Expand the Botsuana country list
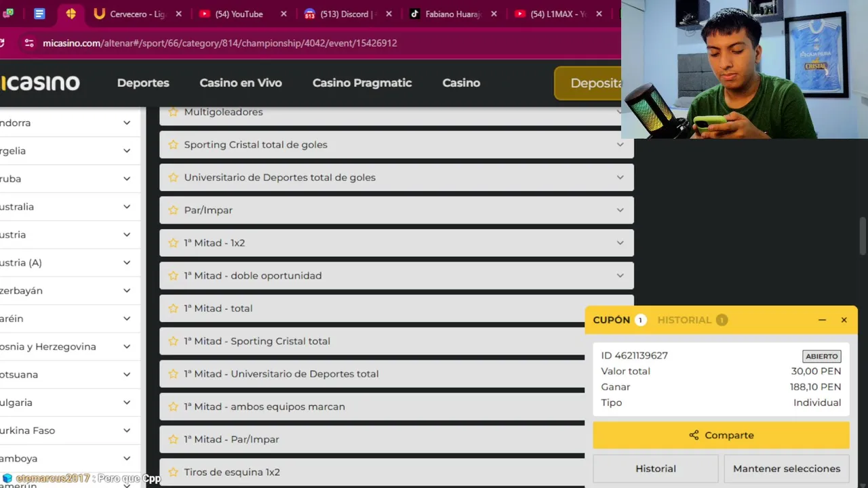 (x=127, y=375)
